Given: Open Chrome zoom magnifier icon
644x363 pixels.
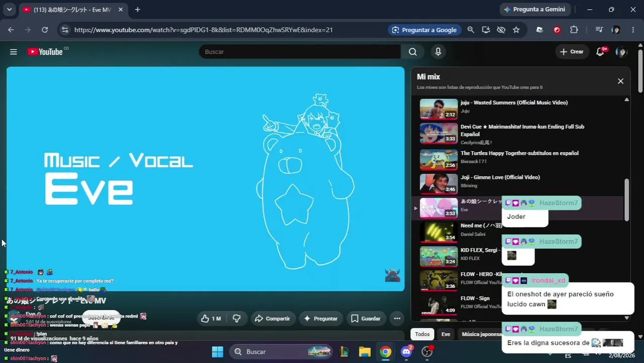Looking at the screenshot, I should 471,30.
